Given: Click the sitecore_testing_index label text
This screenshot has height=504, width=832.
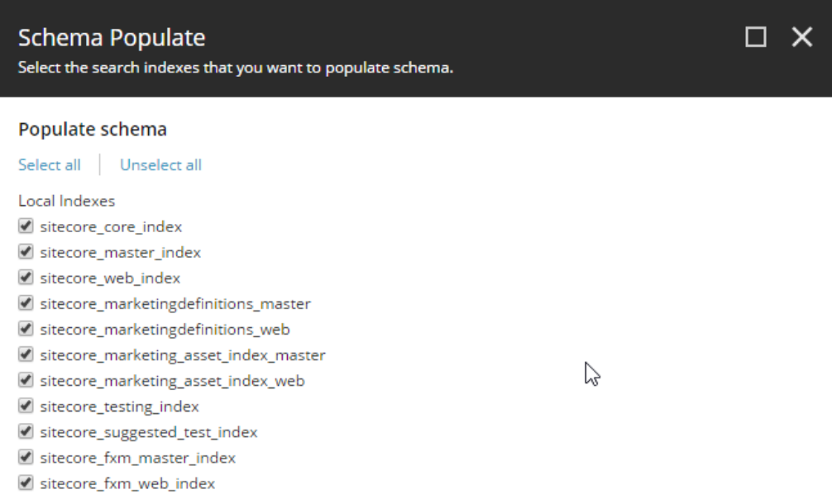Looking at the screenshot, I should tap(119, 407).
